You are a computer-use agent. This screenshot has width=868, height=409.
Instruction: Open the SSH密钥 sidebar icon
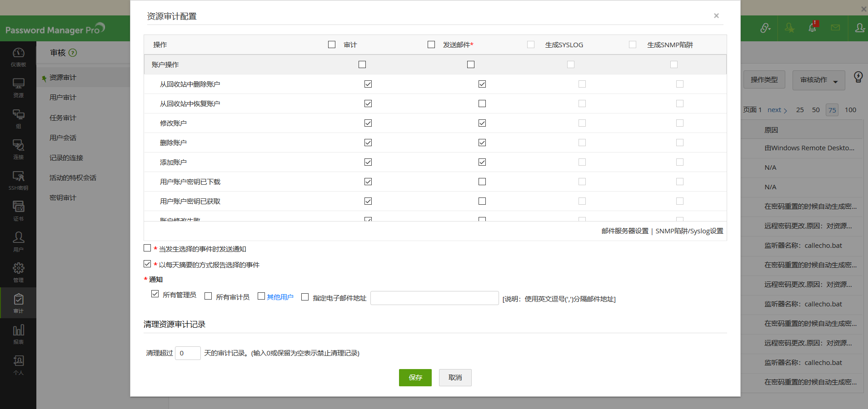tap(18, 180)
